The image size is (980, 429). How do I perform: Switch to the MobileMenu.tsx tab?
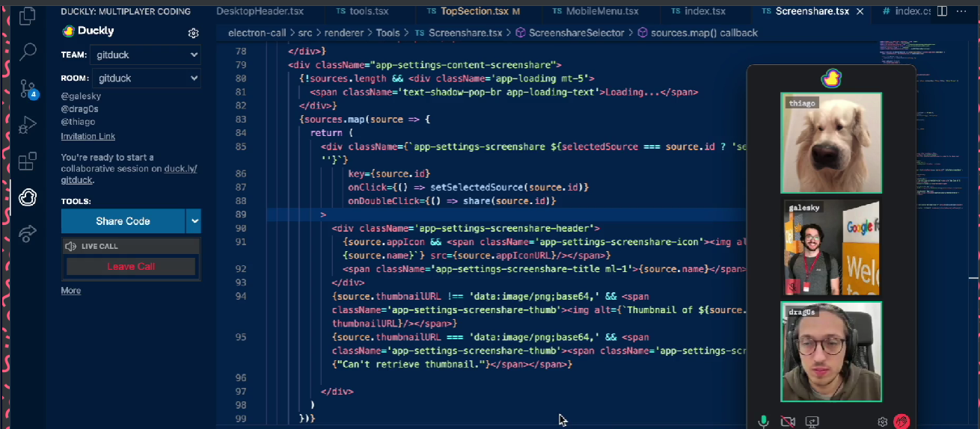[601, 11]
